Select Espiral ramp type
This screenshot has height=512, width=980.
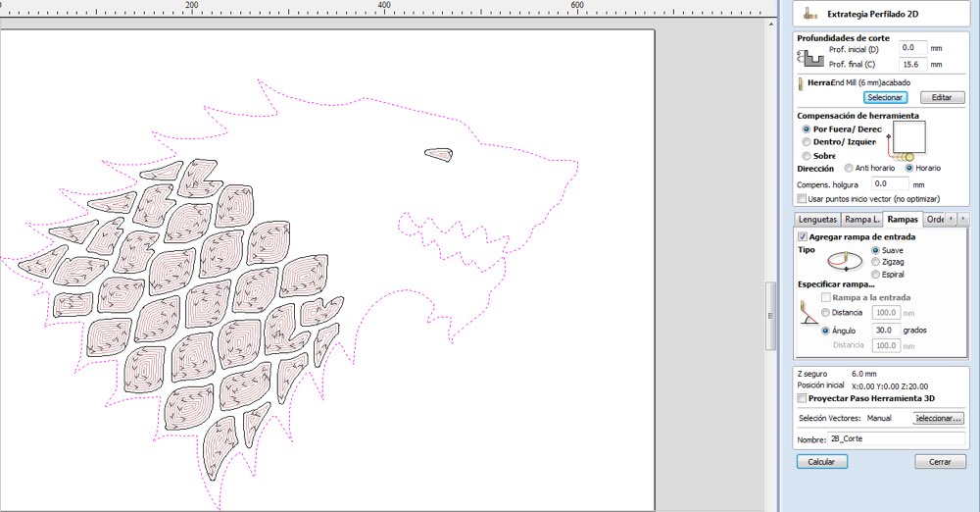(x=875, y=275)
